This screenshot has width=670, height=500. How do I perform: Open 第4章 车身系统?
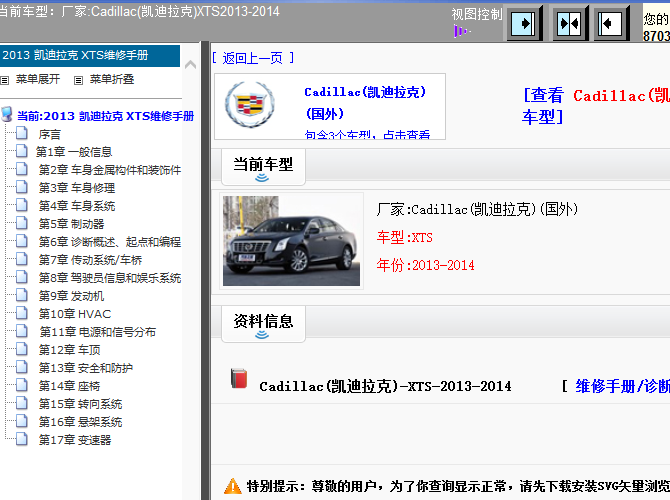click(x=77, y=206)
